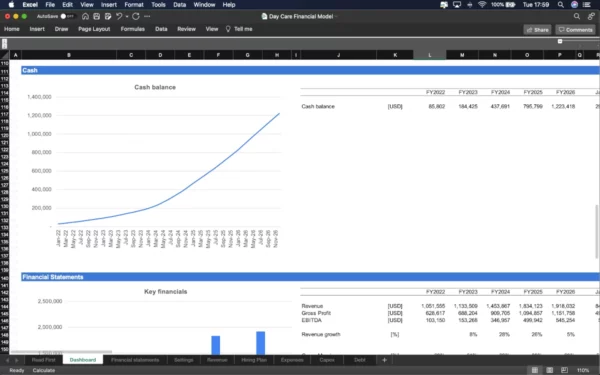This screenshot has width=600, height=375.
Task: Click the previous sheet navigation arrow
Action: pos(7,360)
